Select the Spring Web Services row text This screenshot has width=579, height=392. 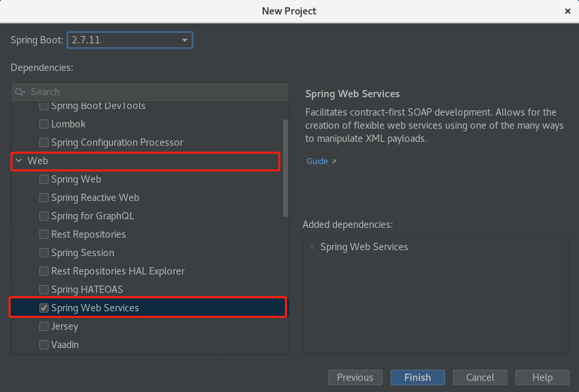coord(95,308)
